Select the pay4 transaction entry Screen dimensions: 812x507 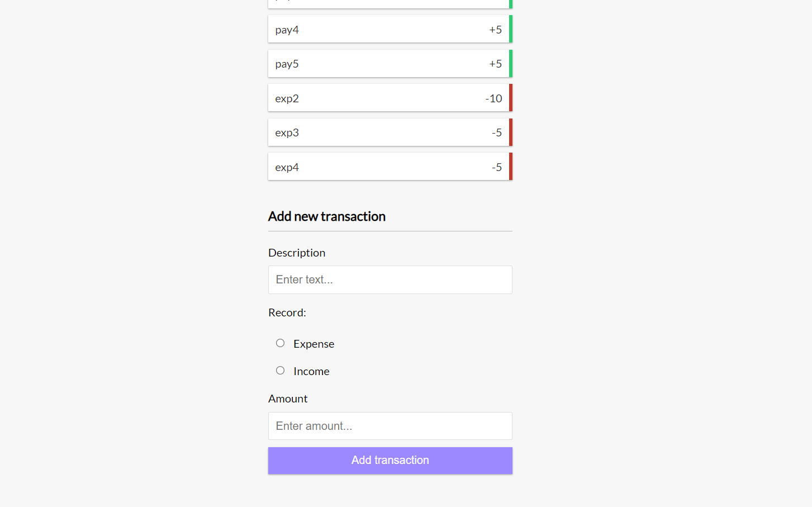[x=386, y=29]
